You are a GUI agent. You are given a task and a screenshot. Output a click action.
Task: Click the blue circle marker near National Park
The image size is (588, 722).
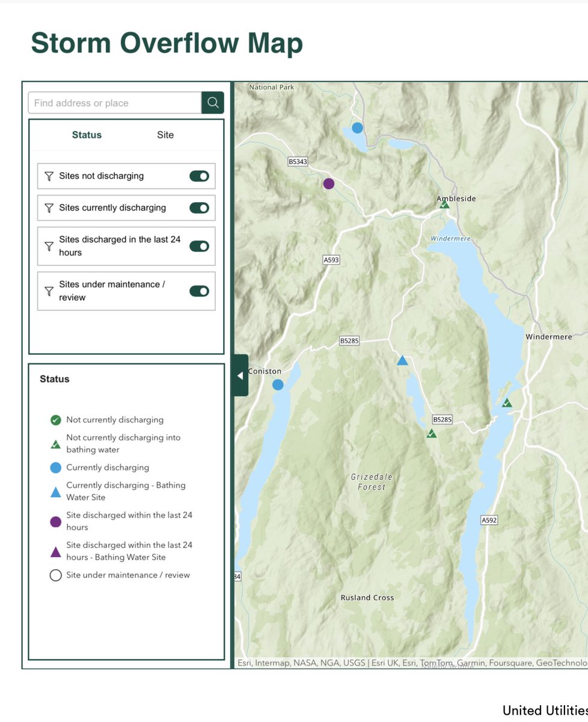point(357,128)
